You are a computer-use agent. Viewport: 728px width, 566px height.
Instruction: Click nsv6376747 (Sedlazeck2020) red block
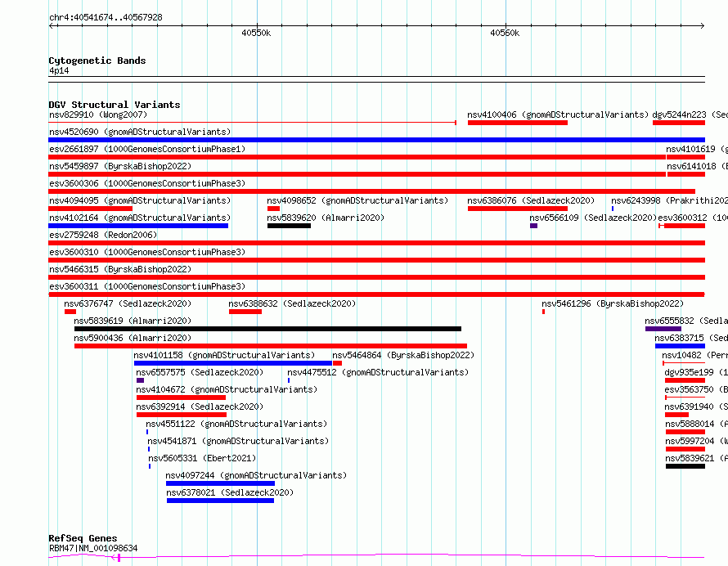(x=70, y=312)
